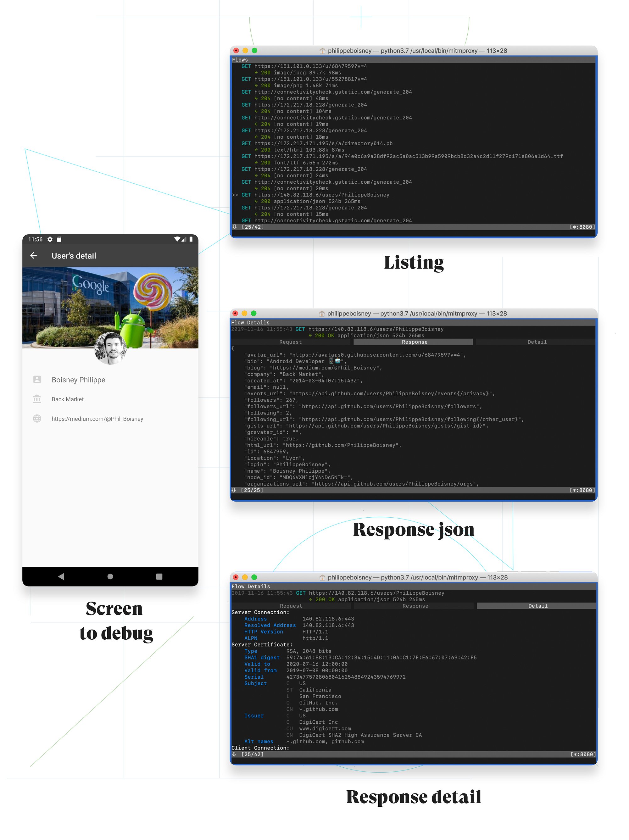The image size is (629, 840).
Task: Tap the Android back navigation triangle
Action: point(61,576)
